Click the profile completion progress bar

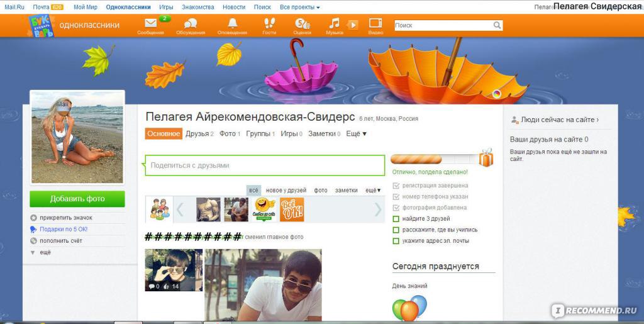pyautogui.click(x=434, y=159)
